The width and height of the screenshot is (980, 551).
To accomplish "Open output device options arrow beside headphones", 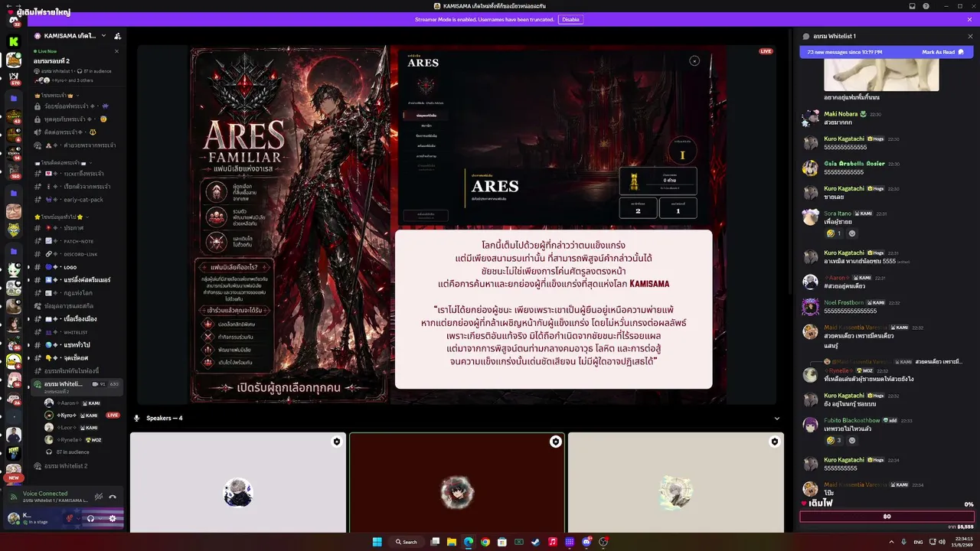I will [100, 518].
